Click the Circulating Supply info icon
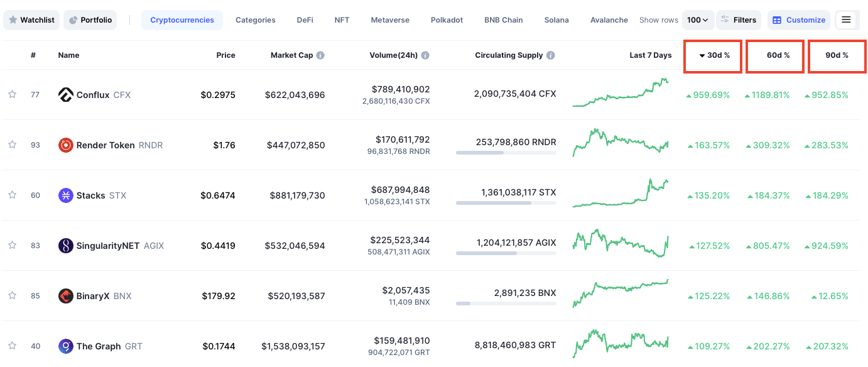868x367 pixels. click(x=551, y=55)
